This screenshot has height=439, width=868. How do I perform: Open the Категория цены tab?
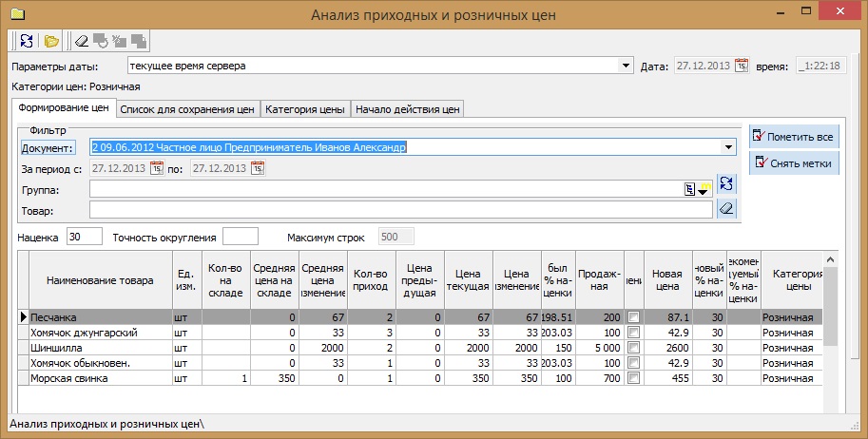click(x=305, y=109)
